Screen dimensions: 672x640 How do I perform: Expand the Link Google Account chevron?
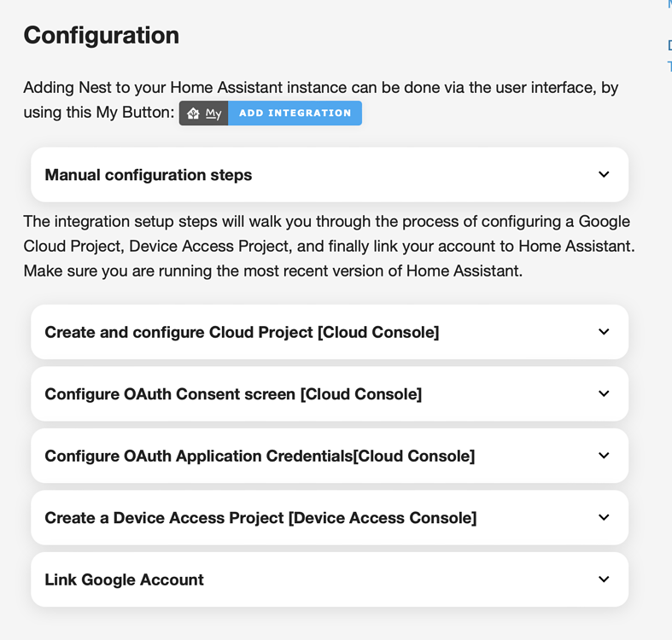(604, 579)
